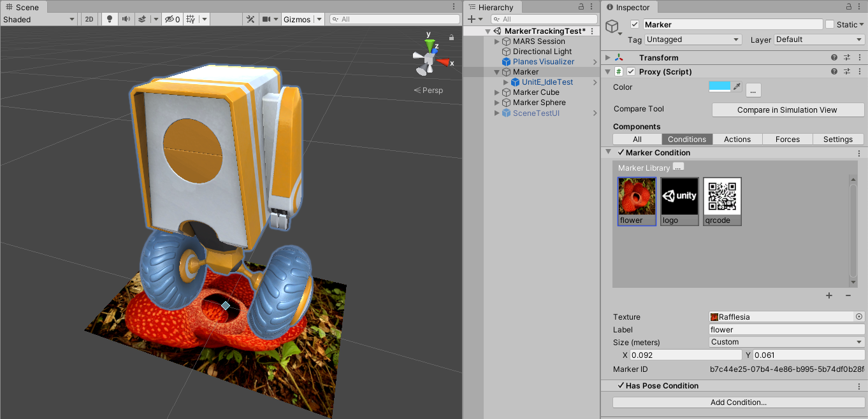Toggle scene lighting with the lightbulb icon
Viewport: 868px width, 419px height.
pyautogui.click(x=110, y=19)
